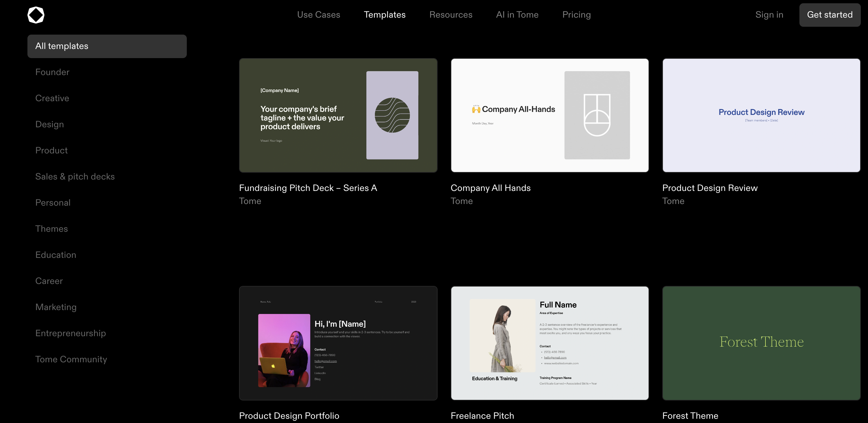Open the Product Design Review thumbnail
This screenshot has width=868, height=423.
tap(761, 115)
